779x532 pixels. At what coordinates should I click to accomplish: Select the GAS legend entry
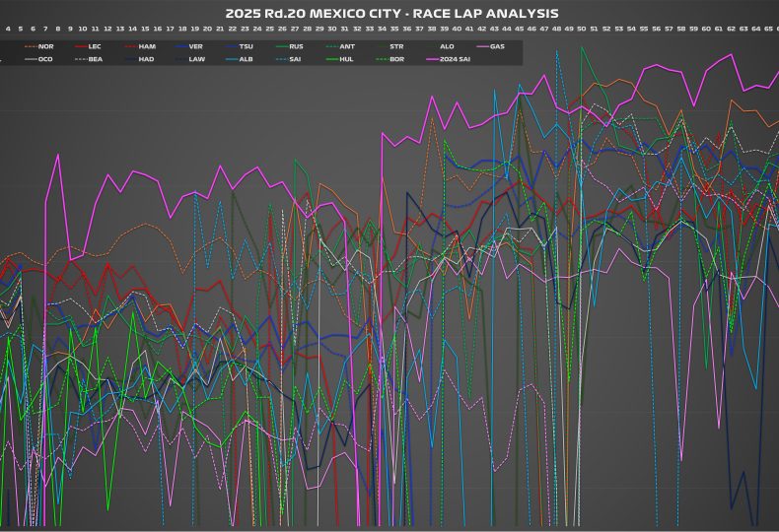(498, 46)
